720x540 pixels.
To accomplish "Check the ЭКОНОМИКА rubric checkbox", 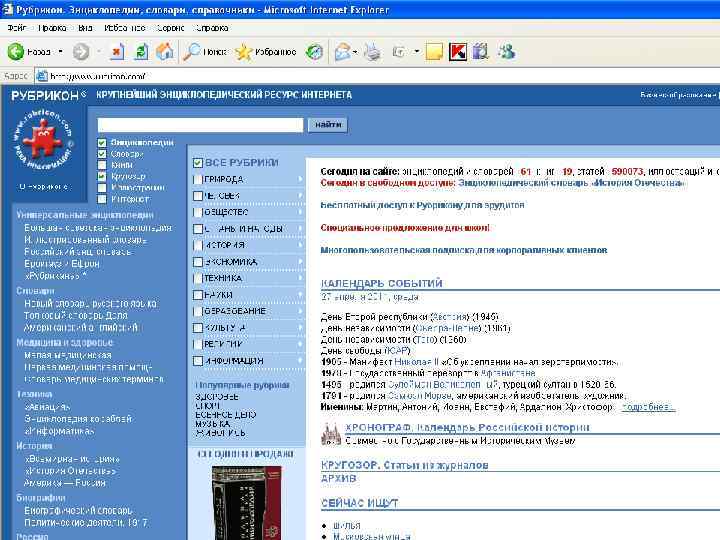I will 198,262.
